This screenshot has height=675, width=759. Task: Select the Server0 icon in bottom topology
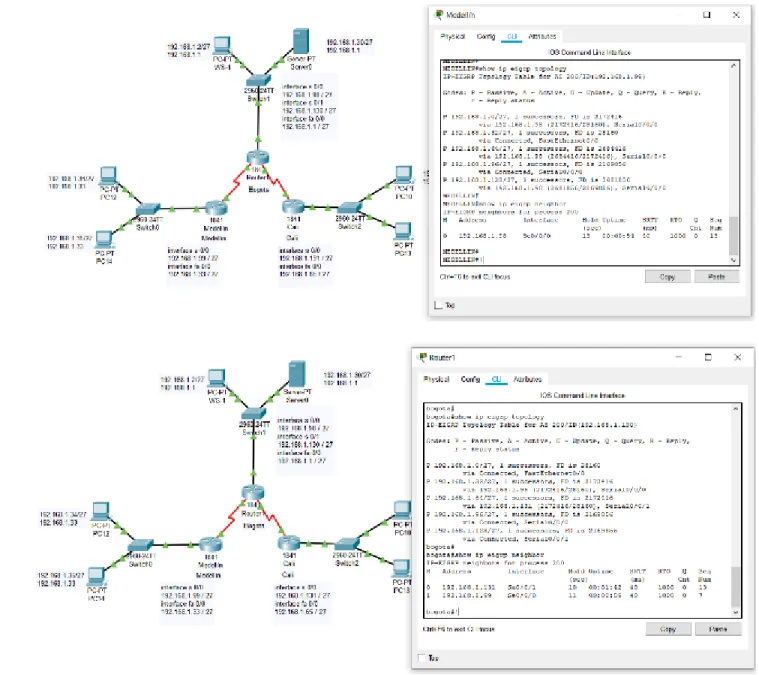click(297, 374)
